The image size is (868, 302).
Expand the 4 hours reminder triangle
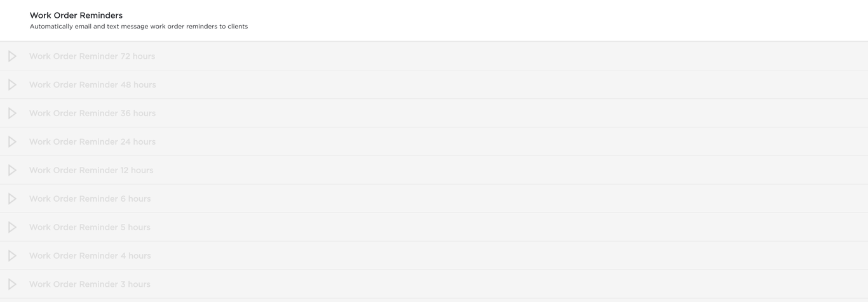pos(12,256)
